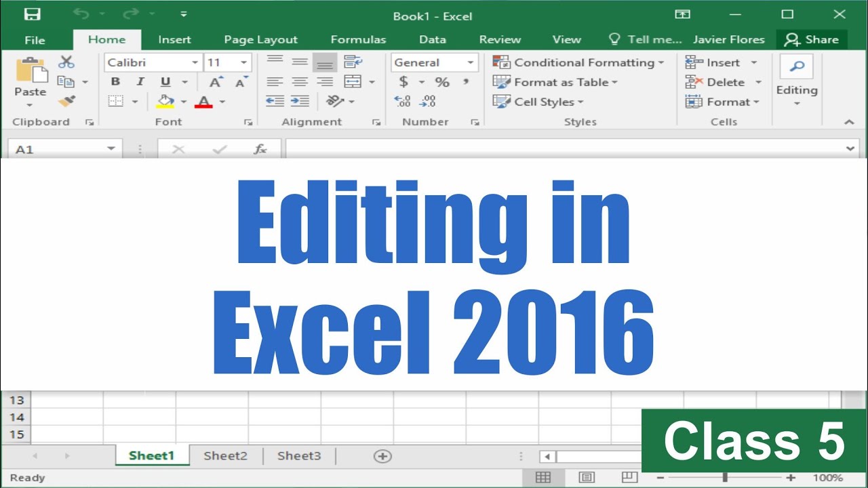Image resolution: width=868 pixels, height=488 pixels.
Task: Click the Paste clipboard icon
Action: (x=31, y=70)
